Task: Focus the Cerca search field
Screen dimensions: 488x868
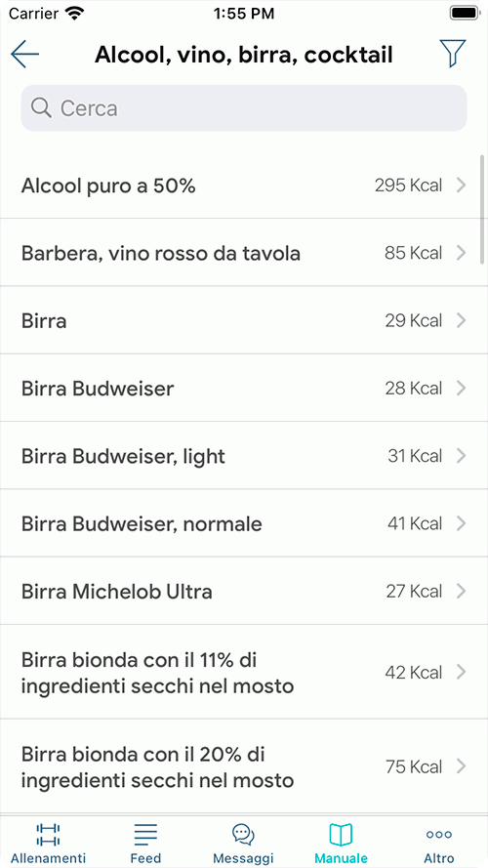Action: coord(244,108)
